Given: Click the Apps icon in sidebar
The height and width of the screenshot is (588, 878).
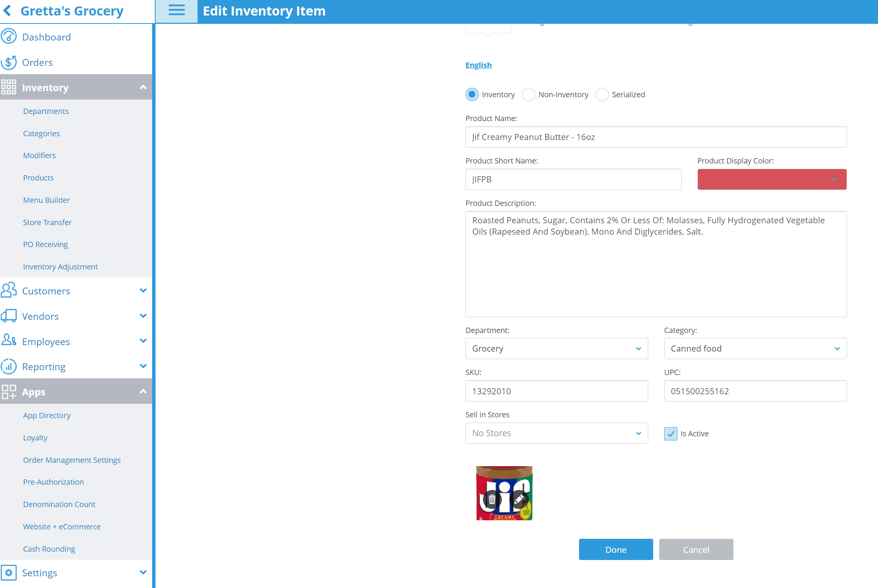Looking at the screenshot, I should [x=9, y=392].
